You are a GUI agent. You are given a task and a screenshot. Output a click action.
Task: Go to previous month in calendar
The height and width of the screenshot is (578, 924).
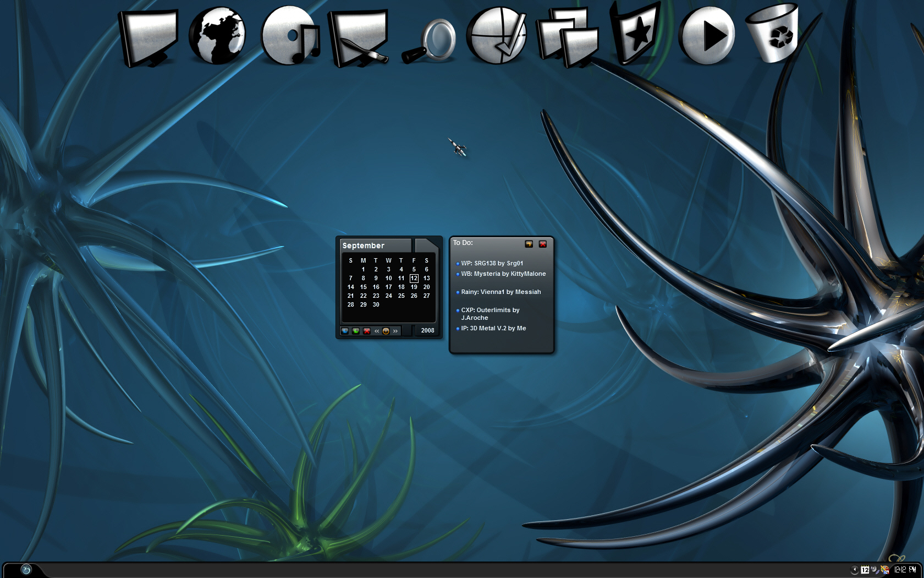(377, 331)
